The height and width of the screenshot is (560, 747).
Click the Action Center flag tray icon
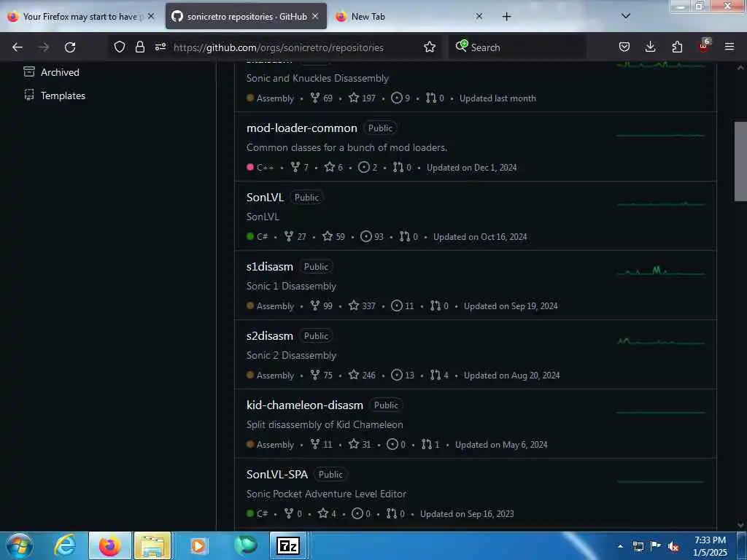pos(656,546)
